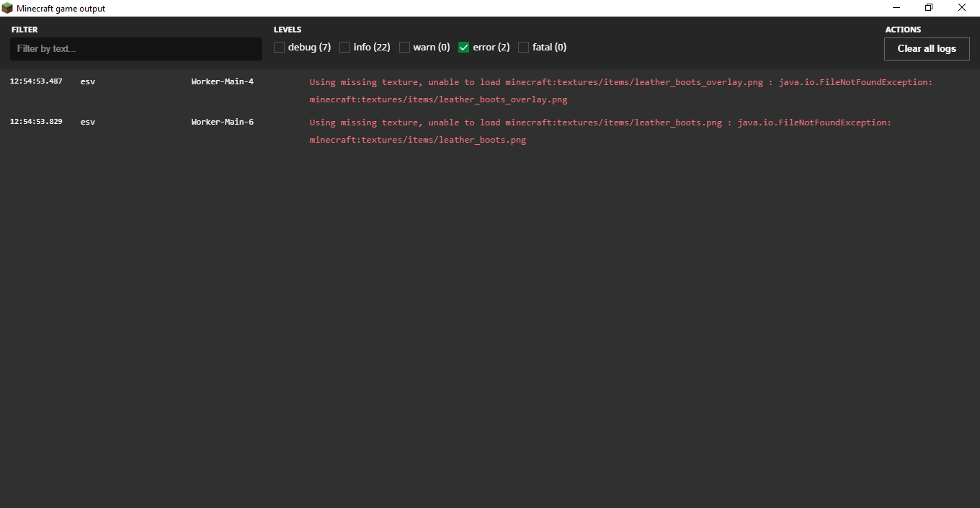Image resolution: width=980 pixels, height=508 pixels.
Task: Click the Minecraft game output title text
Action: (x=61, y=9)
